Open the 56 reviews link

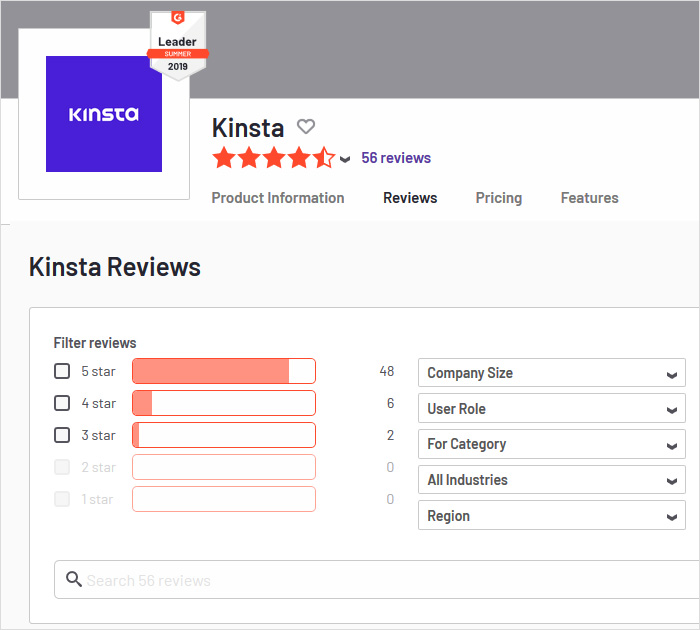point(396,158)
